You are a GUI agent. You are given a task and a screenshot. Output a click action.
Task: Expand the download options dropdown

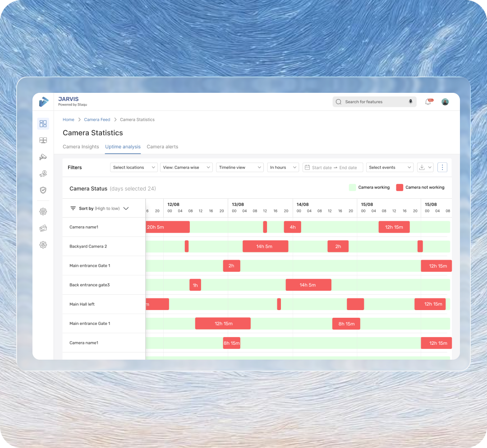coord(425,167)
